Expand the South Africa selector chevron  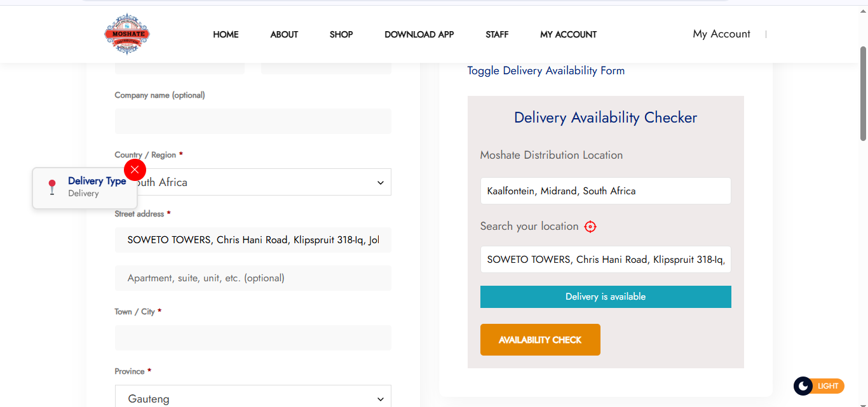[380, 182]
